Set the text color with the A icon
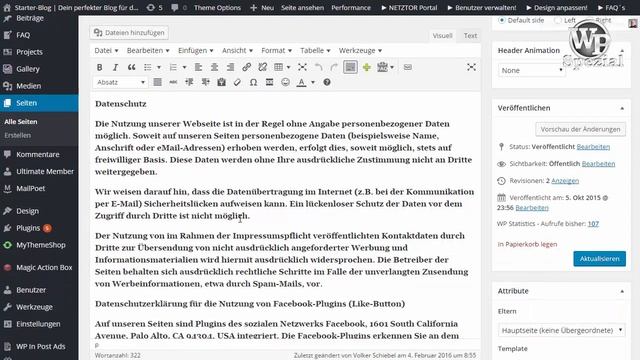 pos(301,82)
